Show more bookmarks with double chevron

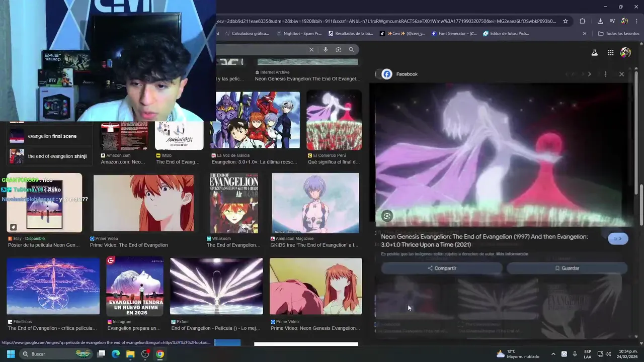584,34
